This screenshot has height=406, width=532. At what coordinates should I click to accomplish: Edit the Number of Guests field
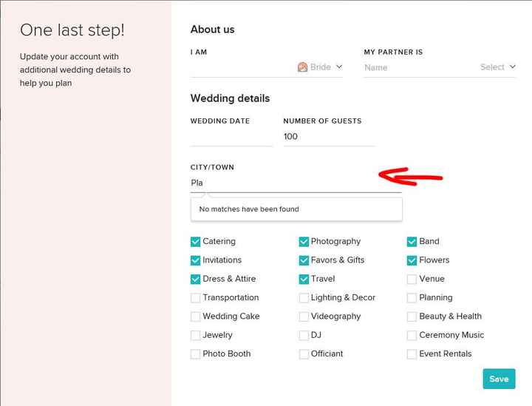pos(328,137)
